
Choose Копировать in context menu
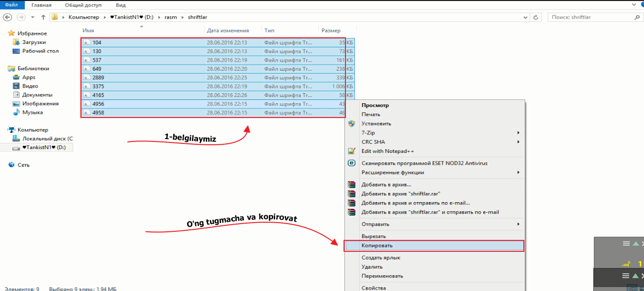point(435,246)
